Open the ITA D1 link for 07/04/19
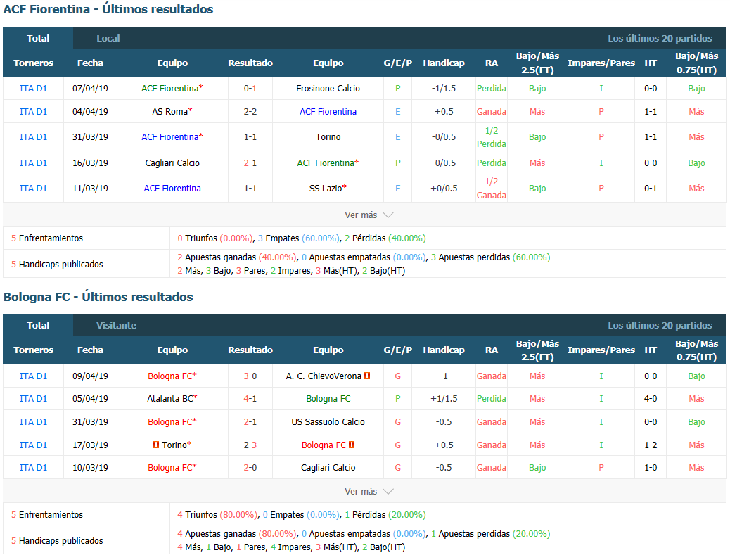 34,88
